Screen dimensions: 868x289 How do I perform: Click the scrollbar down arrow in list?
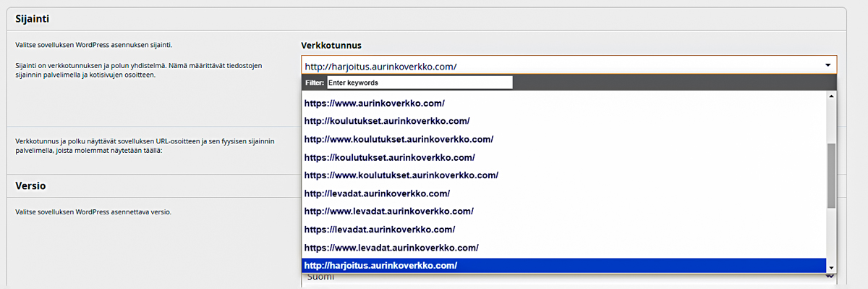[832, 268]
